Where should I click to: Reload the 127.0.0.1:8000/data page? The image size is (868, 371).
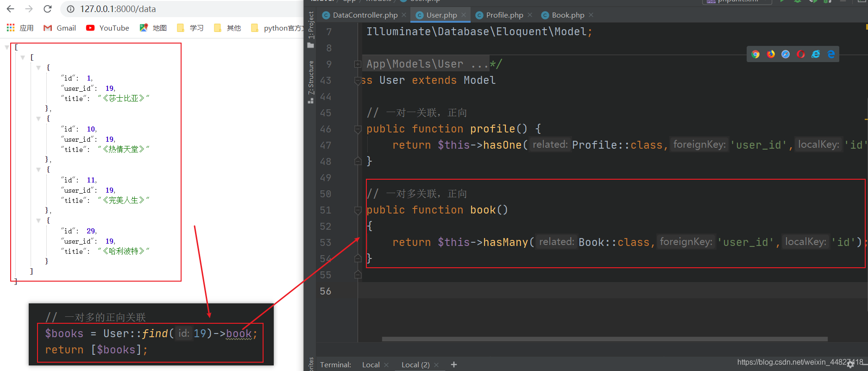[47, 9]
